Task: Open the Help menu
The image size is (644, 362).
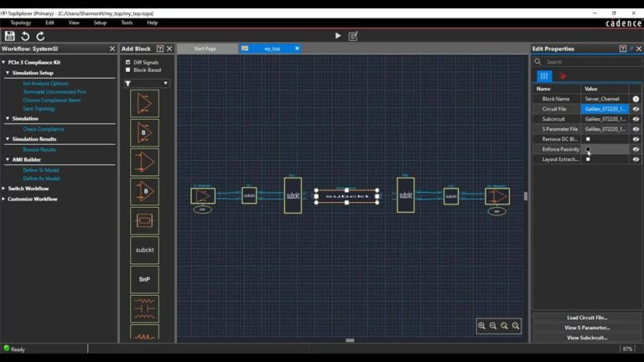Action: click(153, 23)
